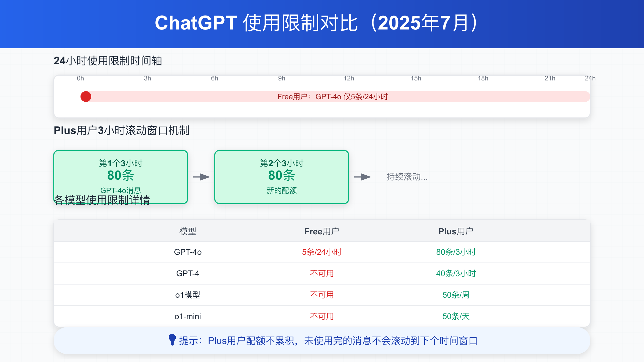
Task: Click the '9h' timeline label
Action: click(x=282, y=78)
